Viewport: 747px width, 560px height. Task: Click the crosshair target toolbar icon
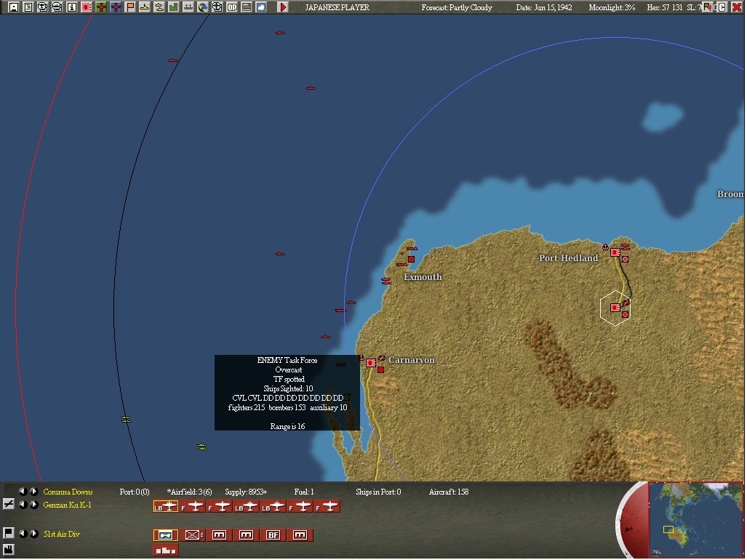click(x=217, y=7)
